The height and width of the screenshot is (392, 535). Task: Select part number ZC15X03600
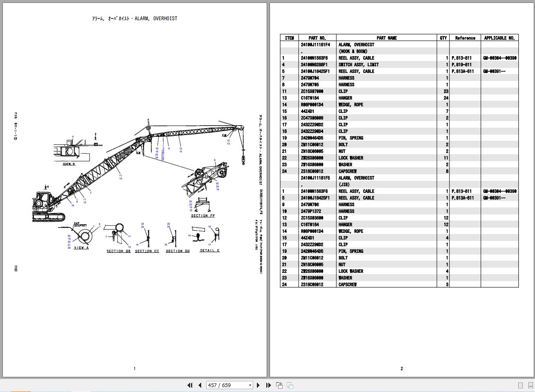coord(312,218)
